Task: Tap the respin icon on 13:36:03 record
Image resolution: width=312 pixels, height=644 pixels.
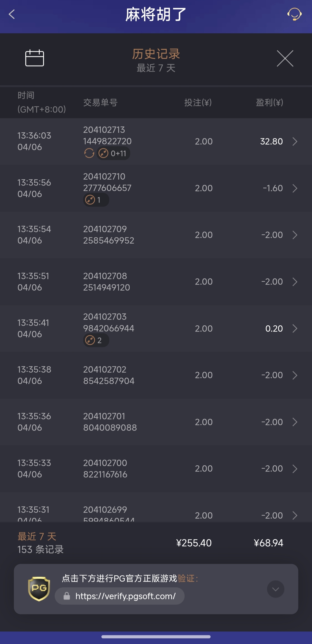Action: pyautogui.click(x=89, y=153)
